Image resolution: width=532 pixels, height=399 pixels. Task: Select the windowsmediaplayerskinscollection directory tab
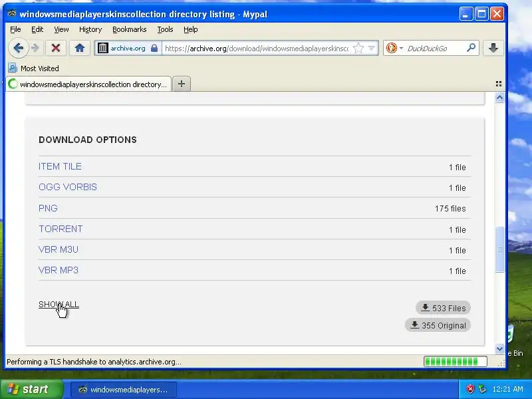tap(88, 84)
